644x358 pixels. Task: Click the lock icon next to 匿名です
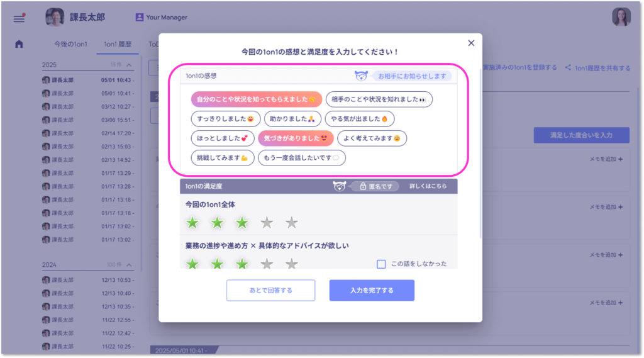[x=363, y=186]
